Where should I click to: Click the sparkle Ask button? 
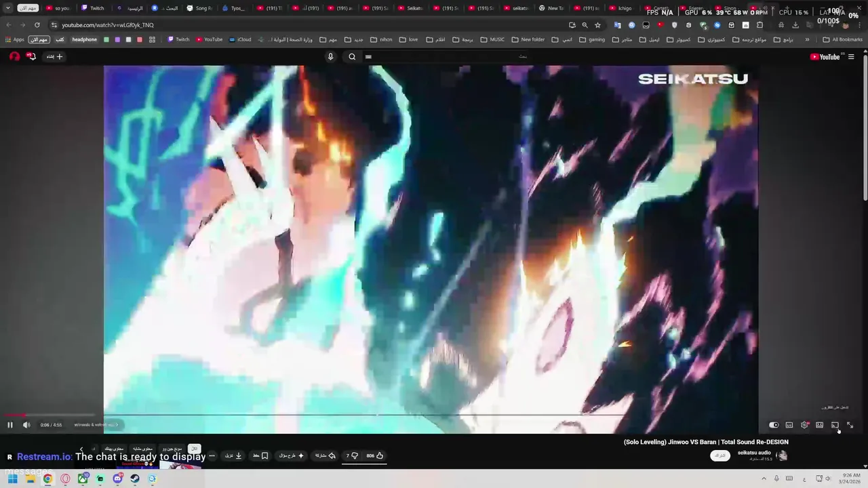292,455
